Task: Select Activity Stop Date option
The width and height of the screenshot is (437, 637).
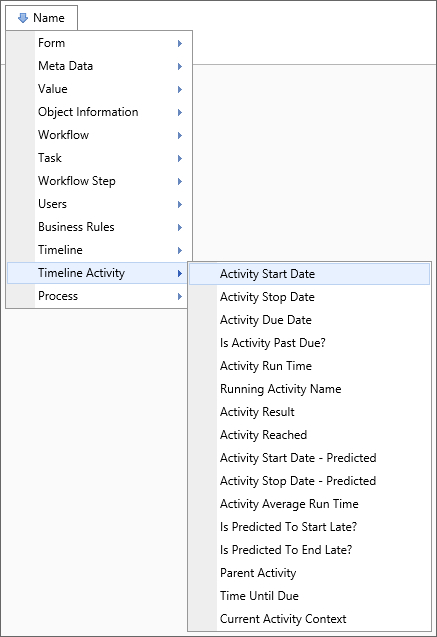Action: (x=309, y=297)
